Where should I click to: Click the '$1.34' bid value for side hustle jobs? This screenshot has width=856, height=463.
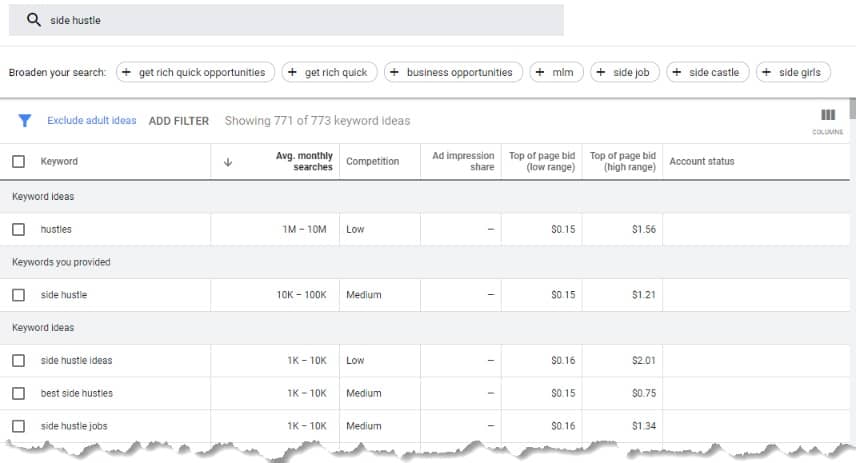coord(644,426)
